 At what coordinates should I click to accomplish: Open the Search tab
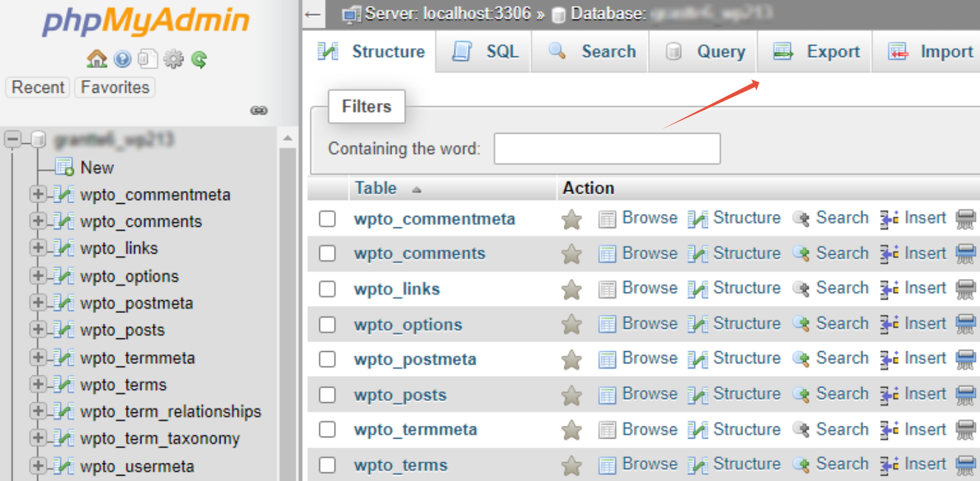(590, 52)
